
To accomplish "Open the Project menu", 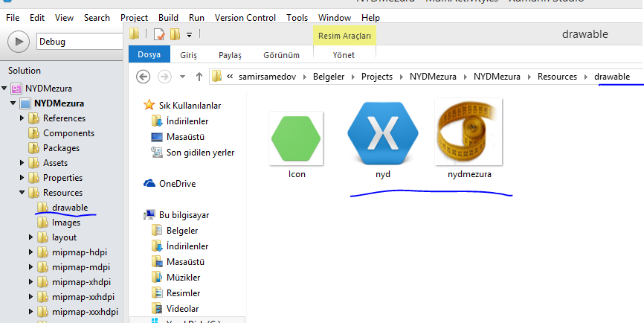I will [x=134, y=18].
